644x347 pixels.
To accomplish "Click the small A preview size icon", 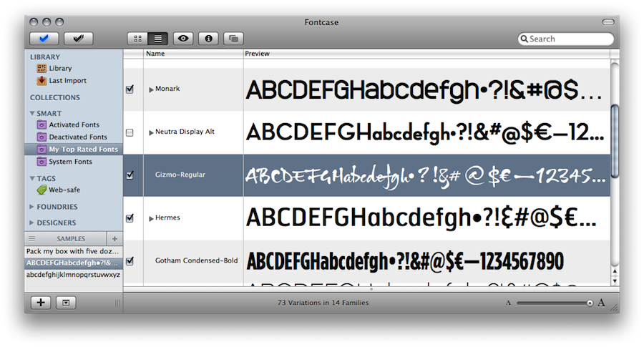I will [509, 303].
